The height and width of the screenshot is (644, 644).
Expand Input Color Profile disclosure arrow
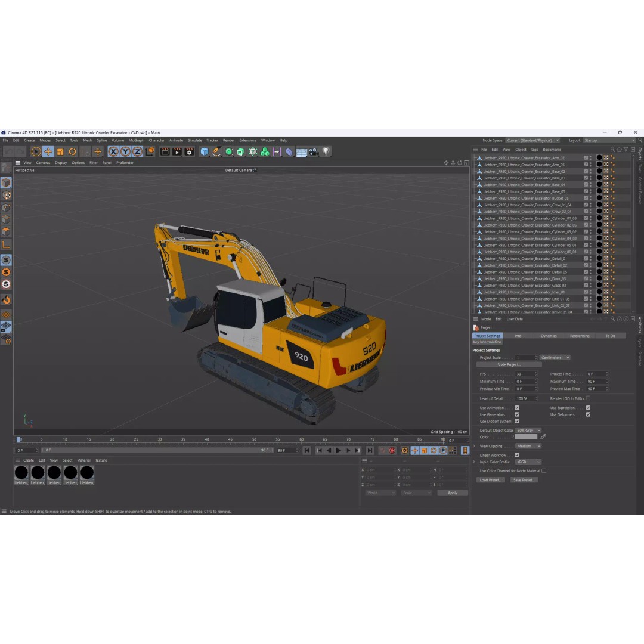[x=475, y=462]
